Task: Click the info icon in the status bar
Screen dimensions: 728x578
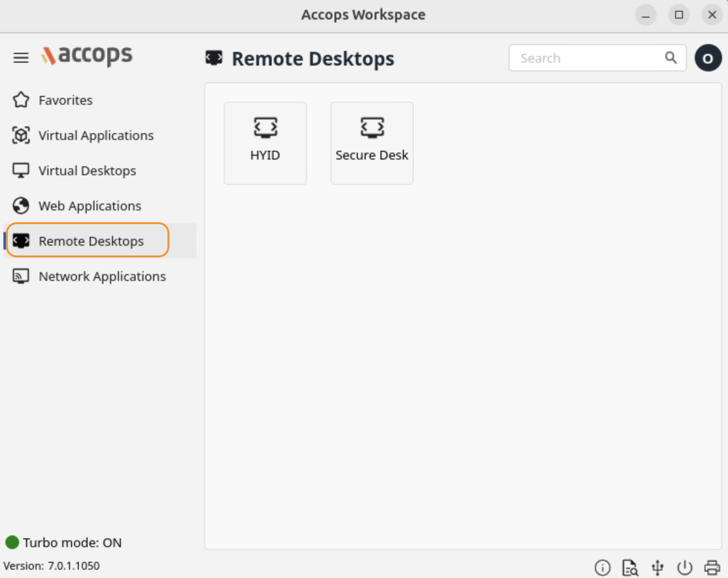Action: coord(602,568)
